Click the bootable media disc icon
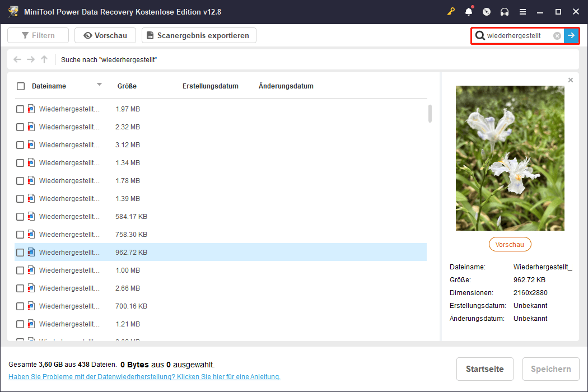Viewport: 588px width, 392px height. click(x=486, y=11)
